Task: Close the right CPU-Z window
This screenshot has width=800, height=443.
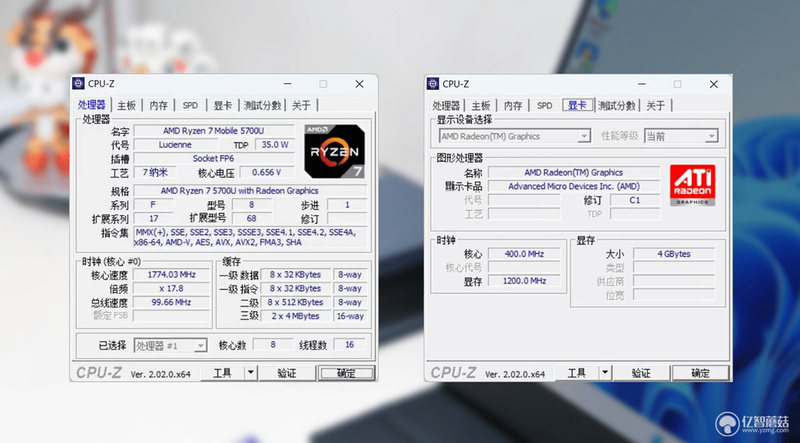Action: click(x=713, y=84)
